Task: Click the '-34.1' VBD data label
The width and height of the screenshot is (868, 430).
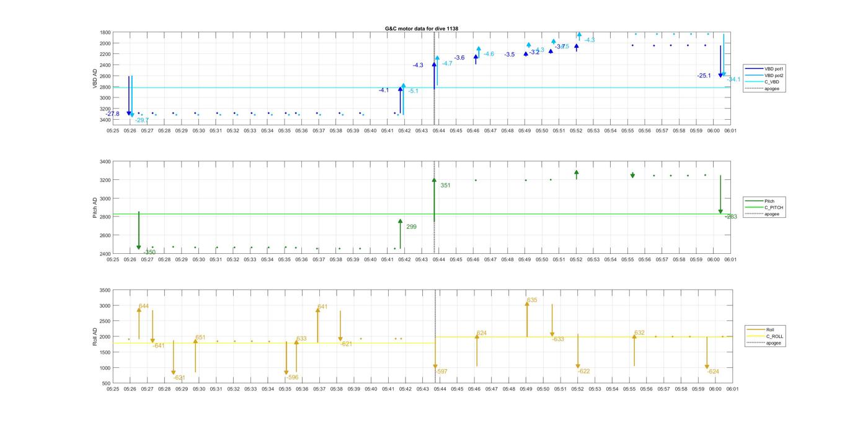Action: 733,79
